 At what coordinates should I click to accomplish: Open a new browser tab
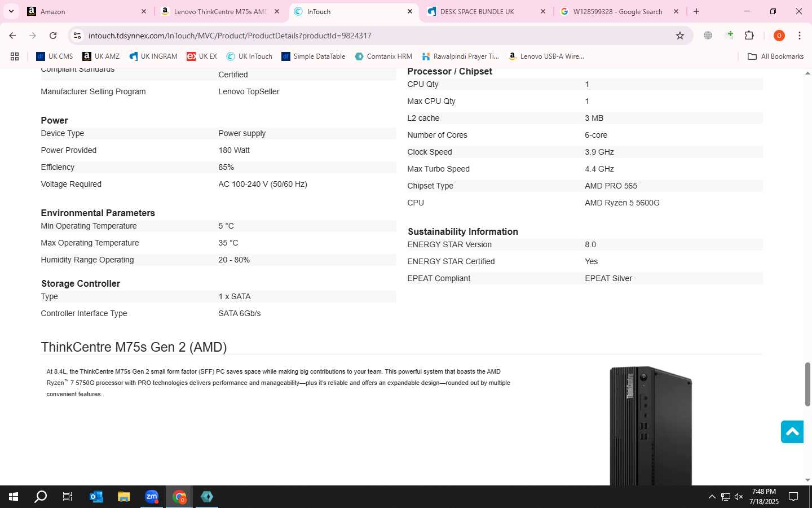pos(696,11)
